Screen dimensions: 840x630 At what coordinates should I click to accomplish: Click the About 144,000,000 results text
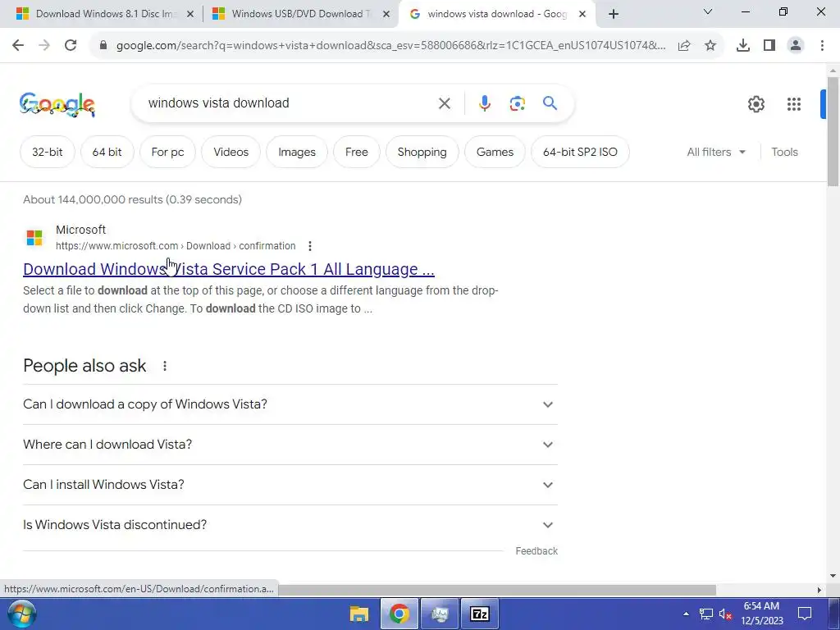(x=132, y=200)
